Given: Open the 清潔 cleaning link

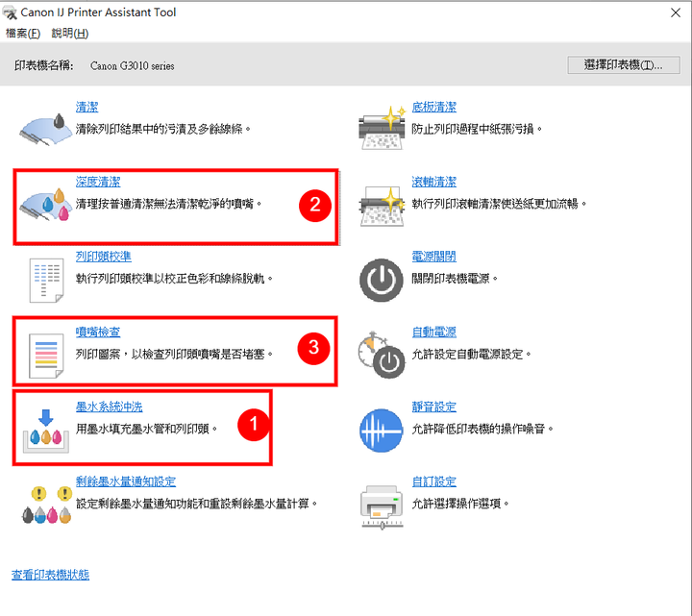Looking at the screenshot, I should 86,108.
